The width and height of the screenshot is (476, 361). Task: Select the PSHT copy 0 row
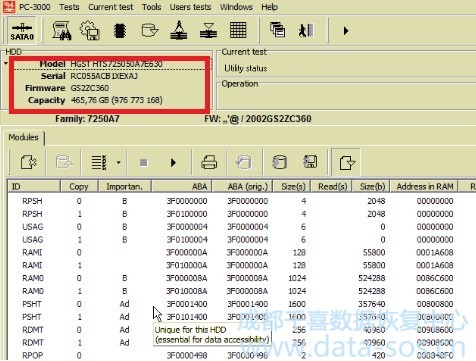(x=242, y=304)
